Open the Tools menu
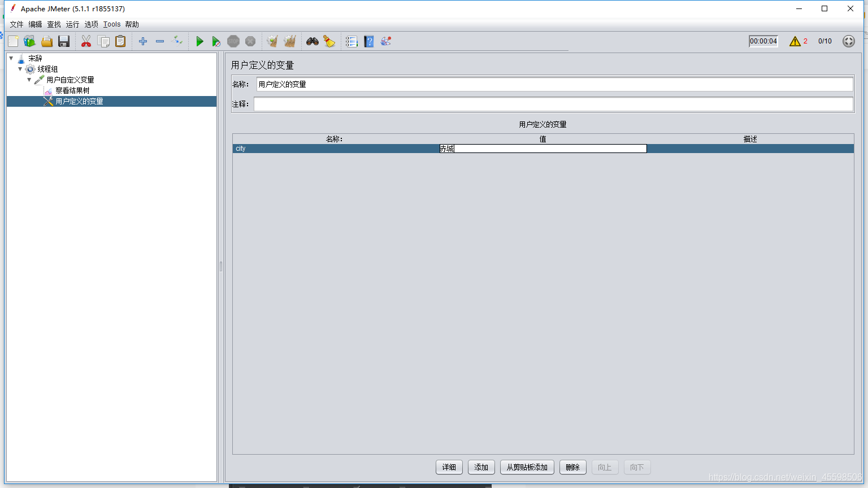This screenshot has width=868, height=488. click(x=112, y=24)
